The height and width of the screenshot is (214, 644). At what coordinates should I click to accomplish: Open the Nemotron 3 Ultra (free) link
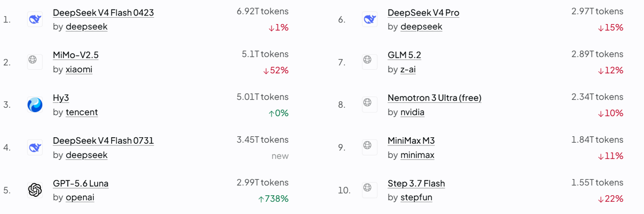click(x=435, y=98)
